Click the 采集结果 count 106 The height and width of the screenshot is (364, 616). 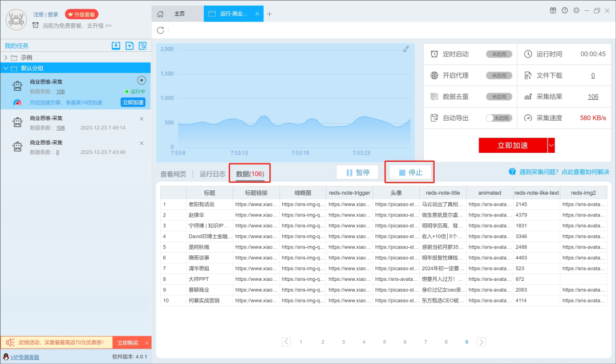[593, 96]
